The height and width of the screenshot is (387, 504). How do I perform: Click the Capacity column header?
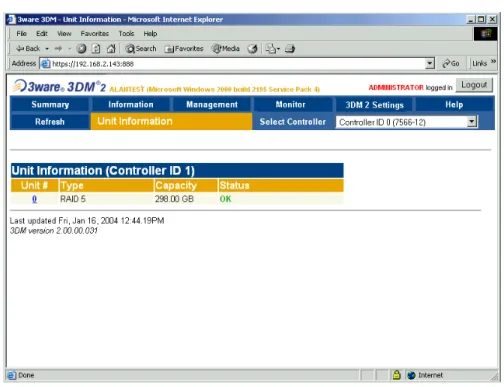tap(186, 185)
